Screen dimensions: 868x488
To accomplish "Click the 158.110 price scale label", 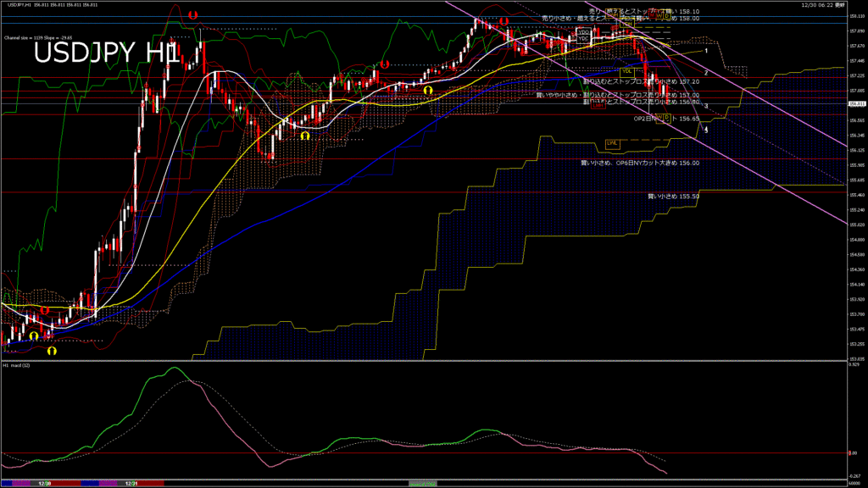I will point(857,16).
